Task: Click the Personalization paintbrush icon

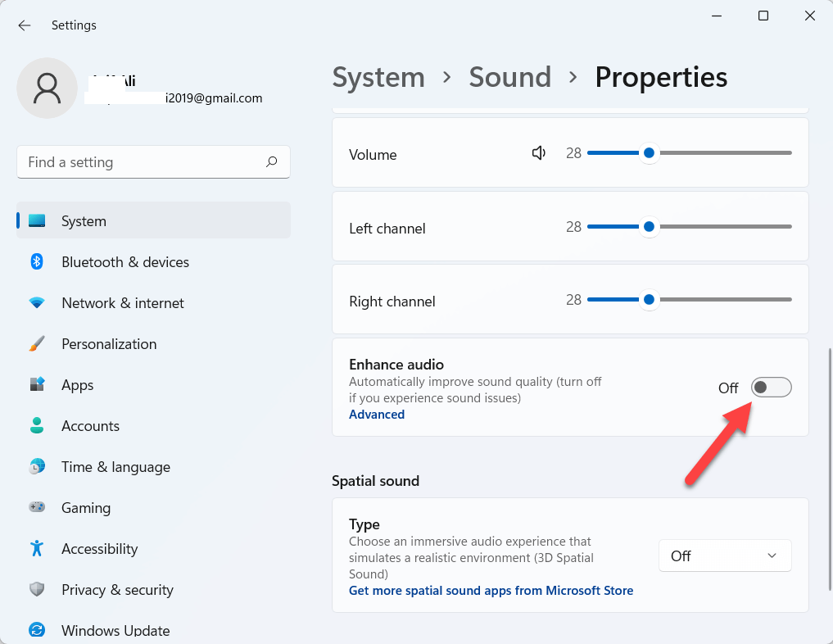Action: click(x=37, y=344)
